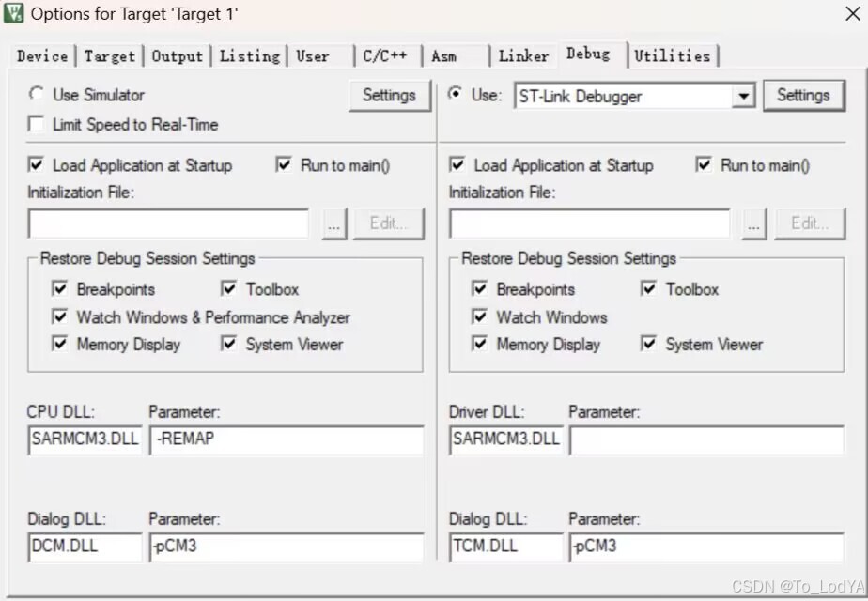Screen dimensions: 868x601
Task: Click the TCM.DLL dialog field
Action: tap(506, 547)
